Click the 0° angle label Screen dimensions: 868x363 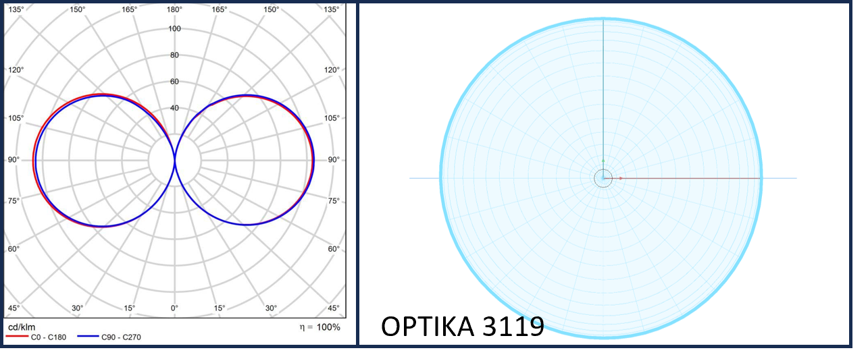tap(174, 308)
